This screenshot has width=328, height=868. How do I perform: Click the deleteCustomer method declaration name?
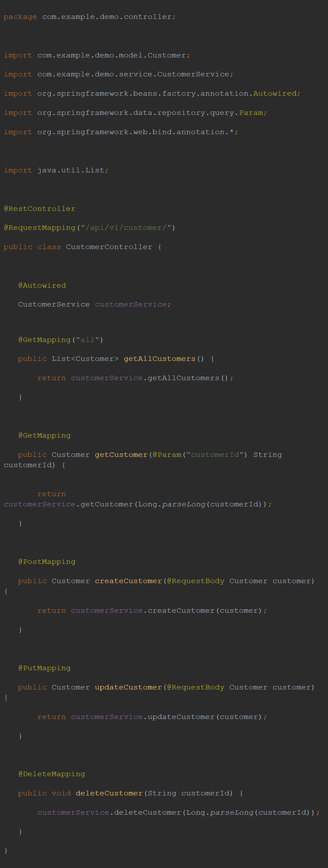(109, 793)
